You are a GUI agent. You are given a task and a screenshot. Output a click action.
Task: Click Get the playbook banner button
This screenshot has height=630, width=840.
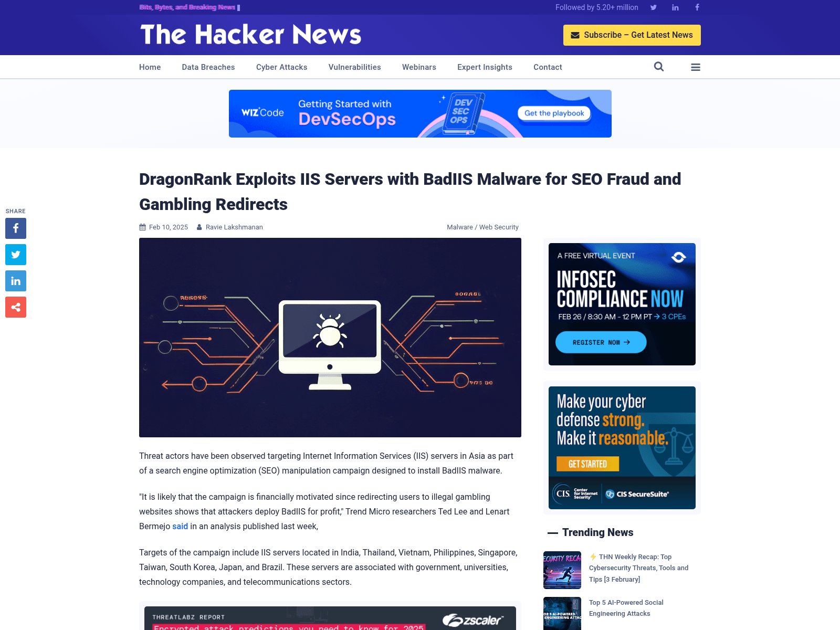[554, 113]
